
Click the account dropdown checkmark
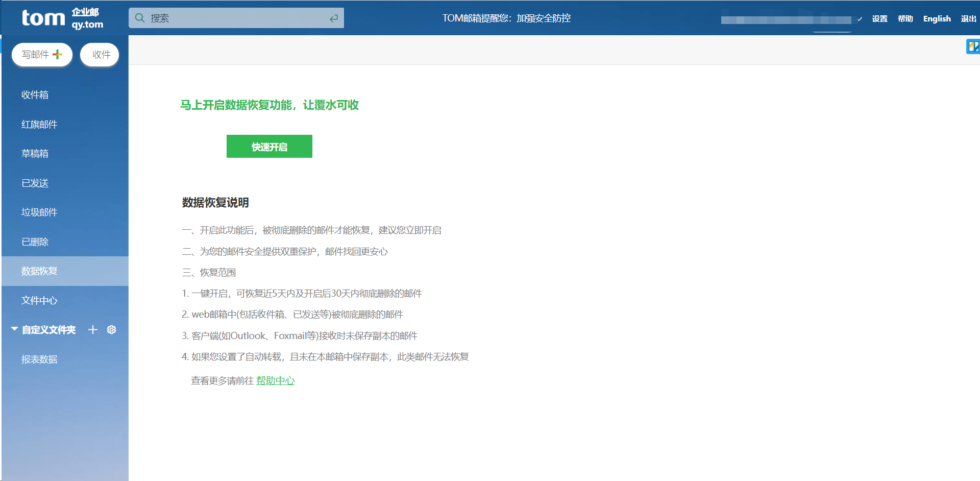860,19
